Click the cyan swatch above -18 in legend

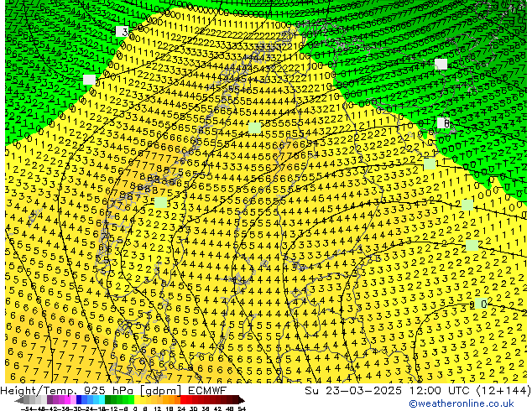102,400
